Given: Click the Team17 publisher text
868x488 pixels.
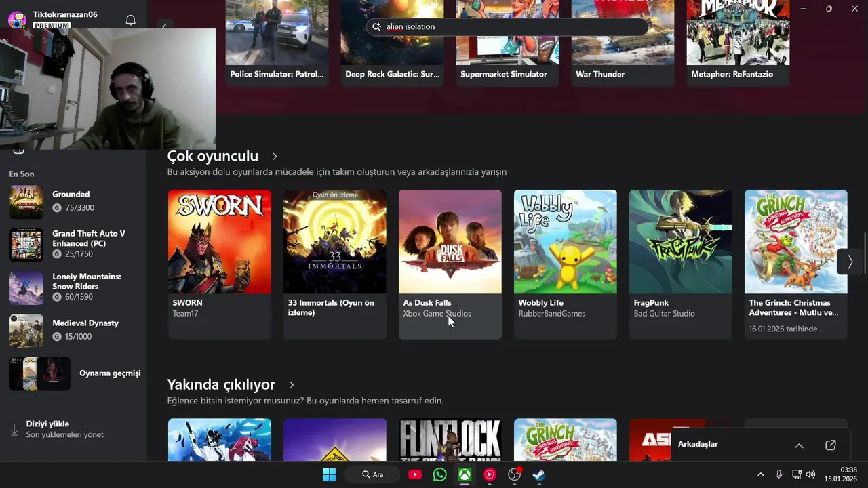Looking at the screenshot, I should [185, 314].
